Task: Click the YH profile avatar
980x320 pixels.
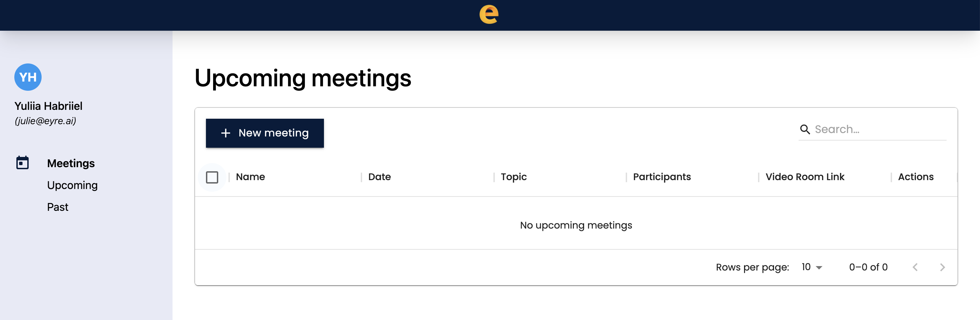Action: 28,77
